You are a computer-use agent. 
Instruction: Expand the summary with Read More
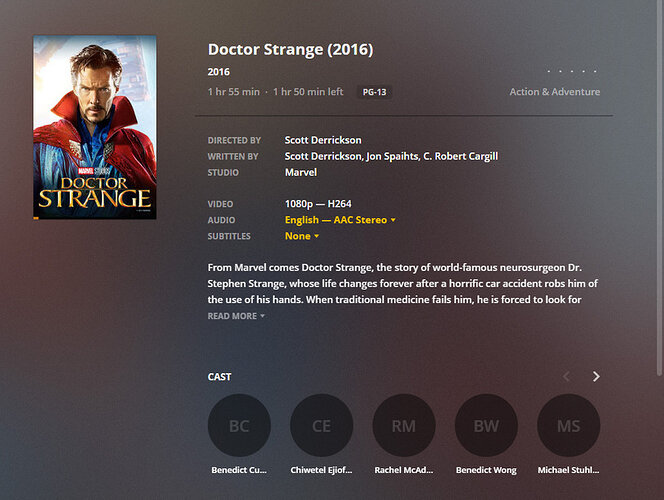coord(236,316)
